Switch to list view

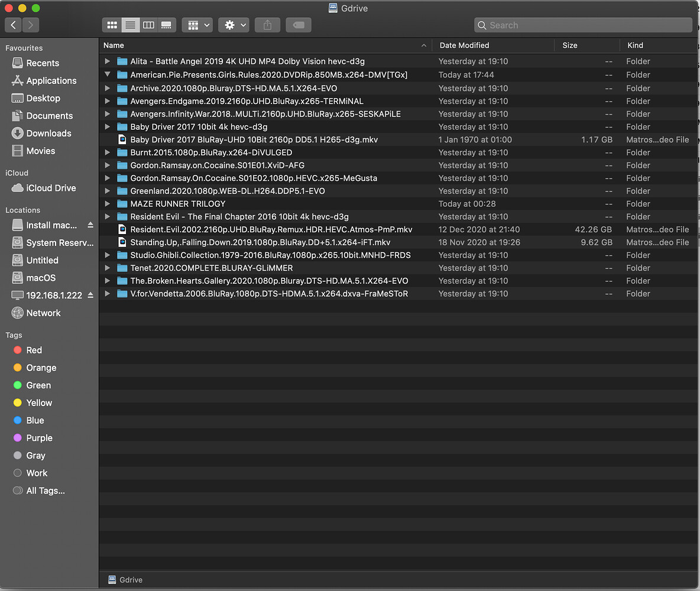(x=130, y=25)
